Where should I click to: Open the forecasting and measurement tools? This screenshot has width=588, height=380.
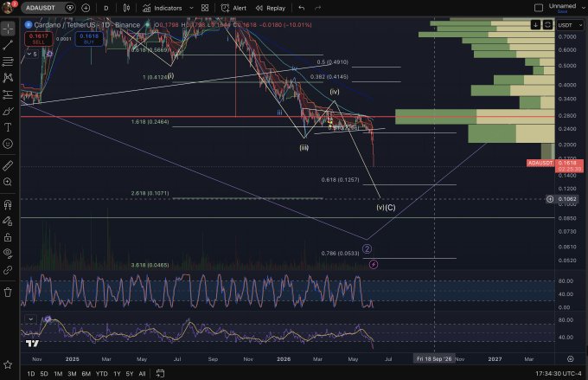tap(8, 94)
